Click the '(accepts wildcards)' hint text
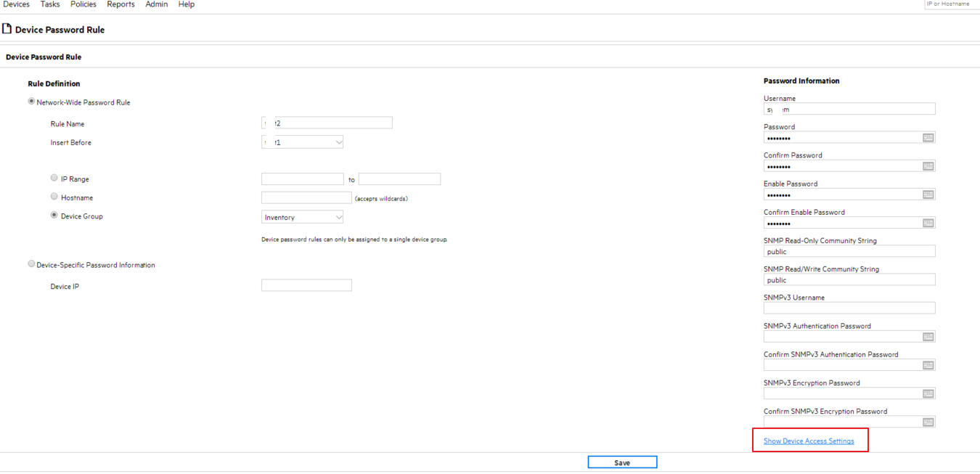Screen dimensions: 980x474 pyautogui.click(x=381, y=198)
